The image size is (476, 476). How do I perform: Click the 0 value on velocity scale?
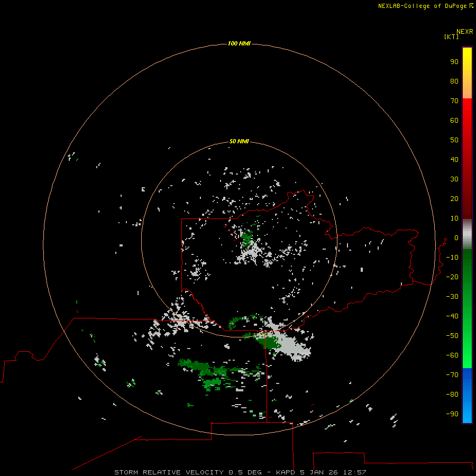[x=456, y=238]
